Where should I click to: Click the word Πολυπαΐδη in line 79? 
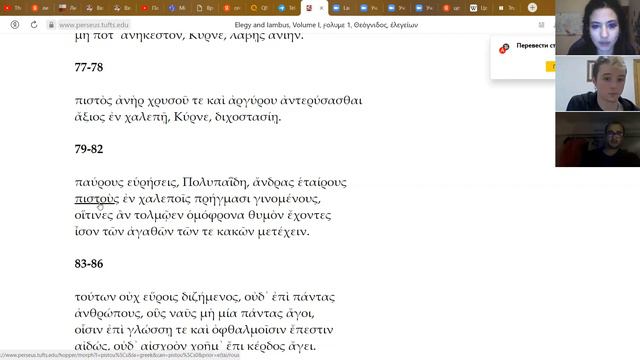point(215,182)
